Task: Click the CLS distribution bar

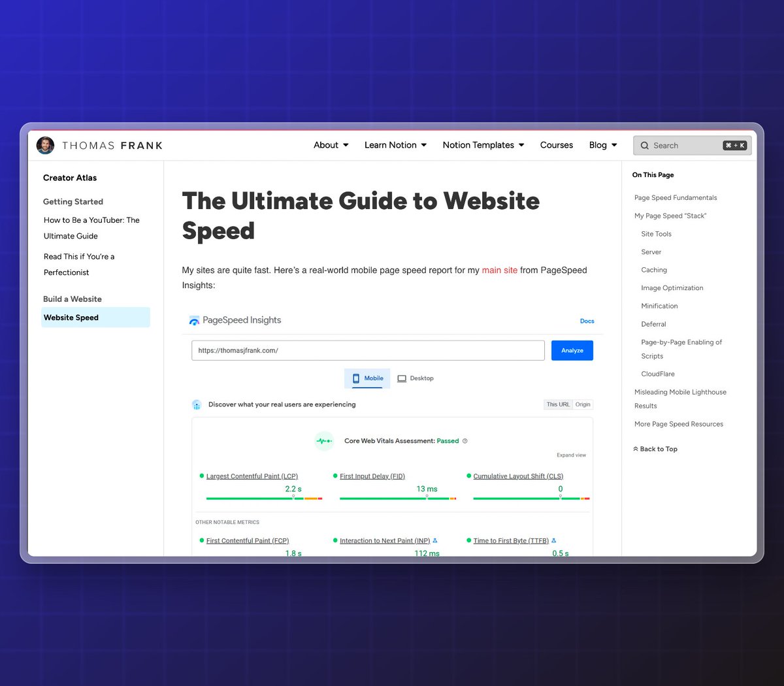Action: tap(531, 498)
